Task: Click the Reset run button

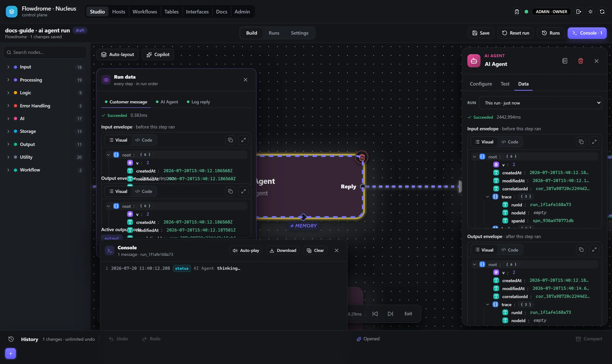Action: [x=515, y=33]
